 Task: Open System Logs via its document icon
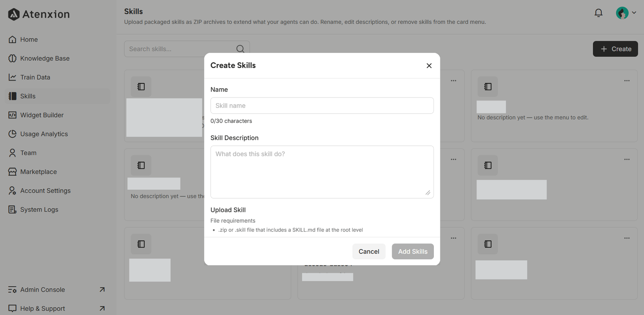[x=12, y=210]
